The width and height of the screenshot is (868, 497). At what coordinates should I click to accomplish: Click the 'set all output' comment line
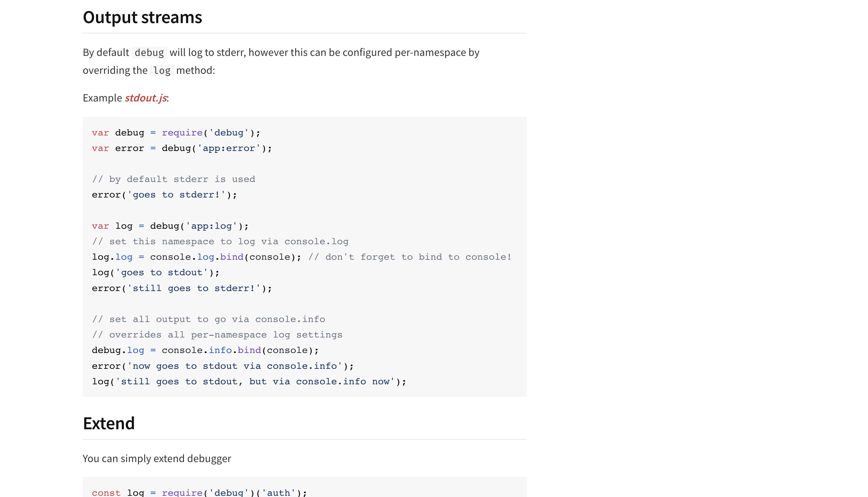click(x=208, y=320)
